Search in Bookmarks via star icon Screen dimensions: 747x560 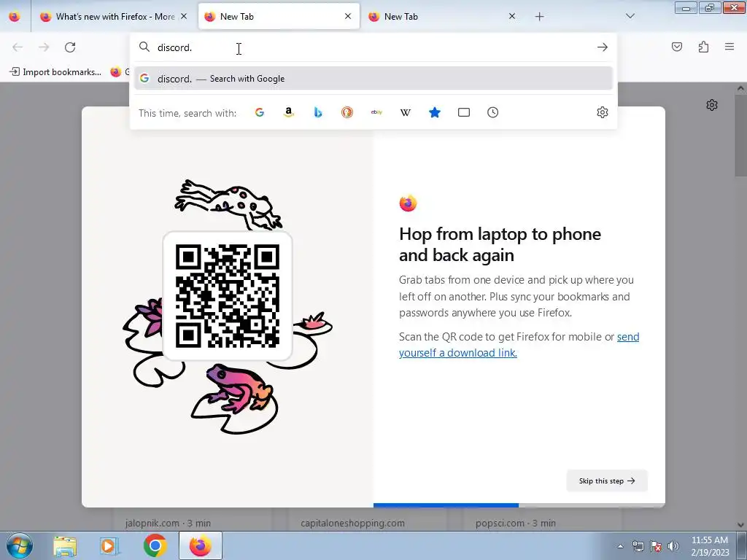[435, 112]
